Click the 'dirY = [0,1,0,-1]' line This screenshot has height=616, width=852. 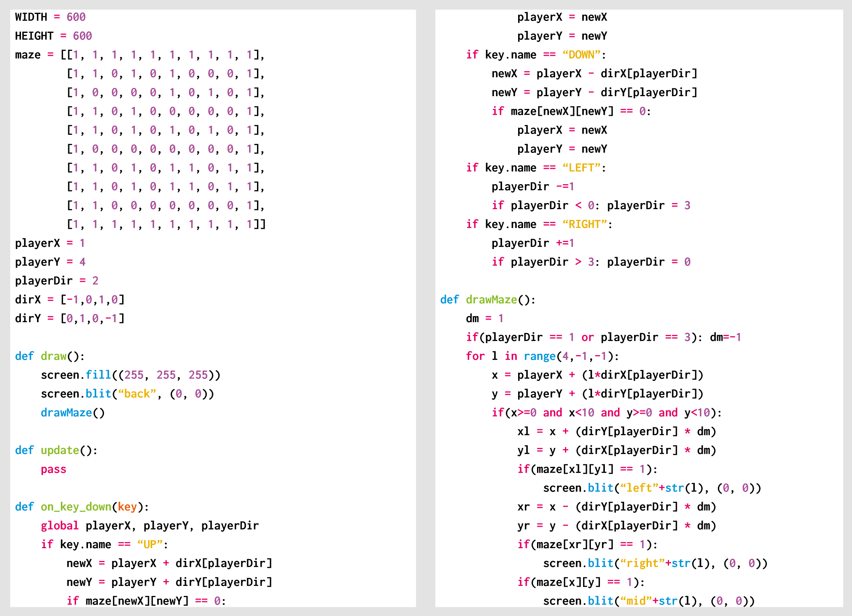(x=69, y=318)
